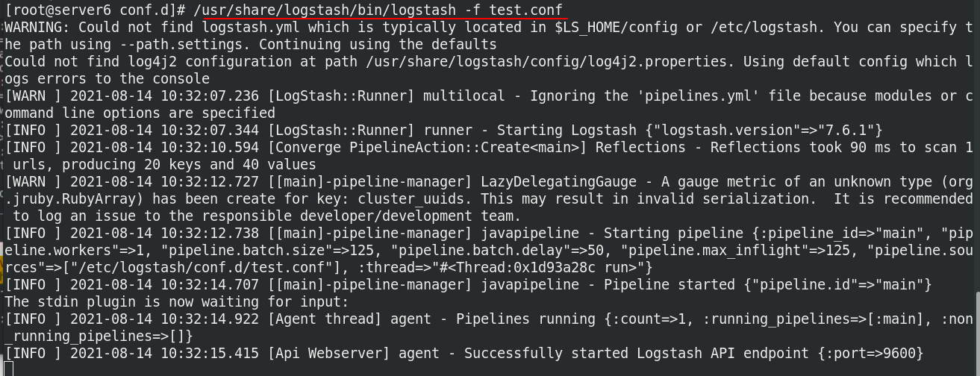Click 'producing 20 keys and 40 values' text
This screenshot has width=980, height=376.
(x=190, y=164)
